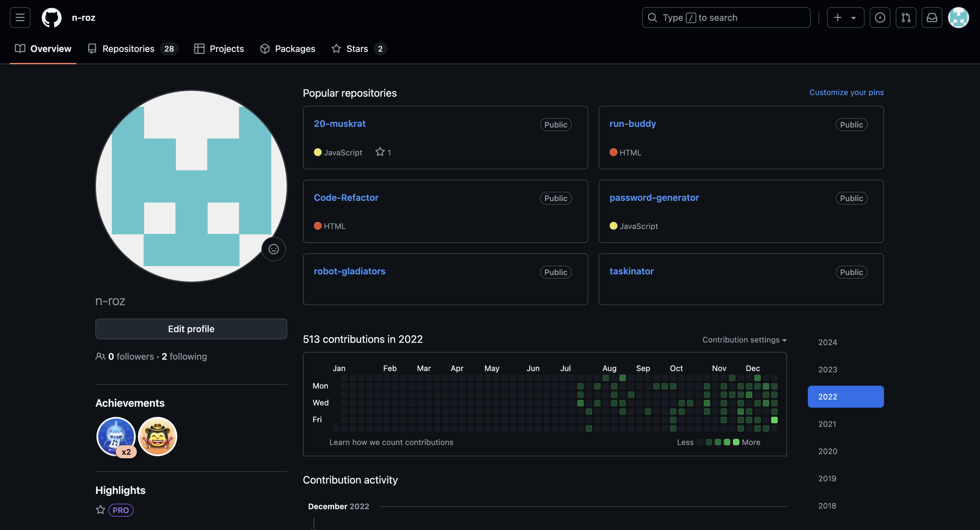Click the Pull Shark achievement badge
980x530 pixels.
116,436
